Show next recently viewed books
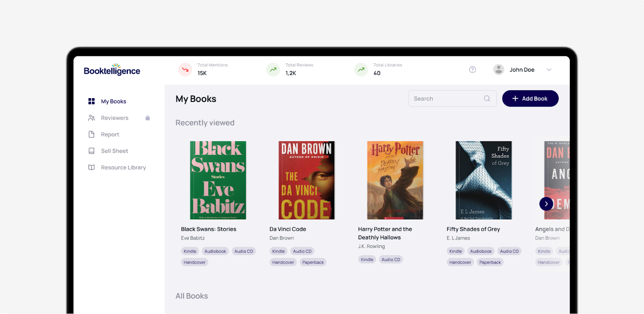Viewport: 644px width, 314px height. [546, 204]
